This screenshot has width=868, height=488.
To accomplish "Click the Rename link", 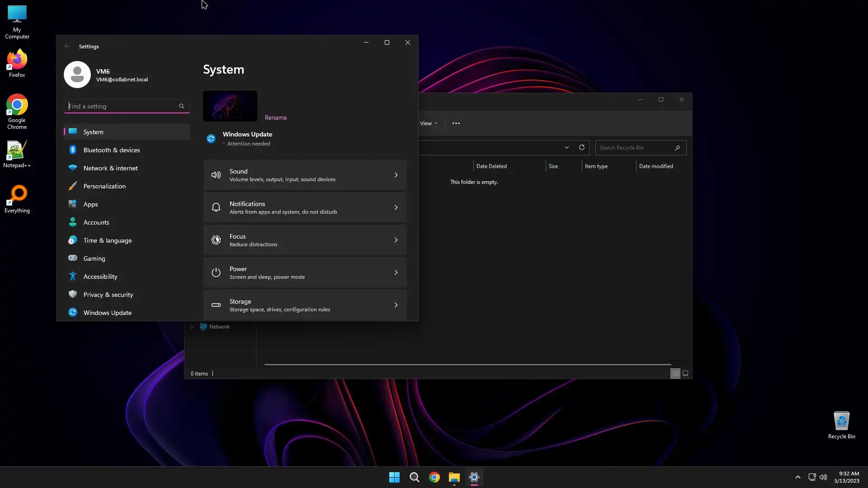I will tap(275, 117).
